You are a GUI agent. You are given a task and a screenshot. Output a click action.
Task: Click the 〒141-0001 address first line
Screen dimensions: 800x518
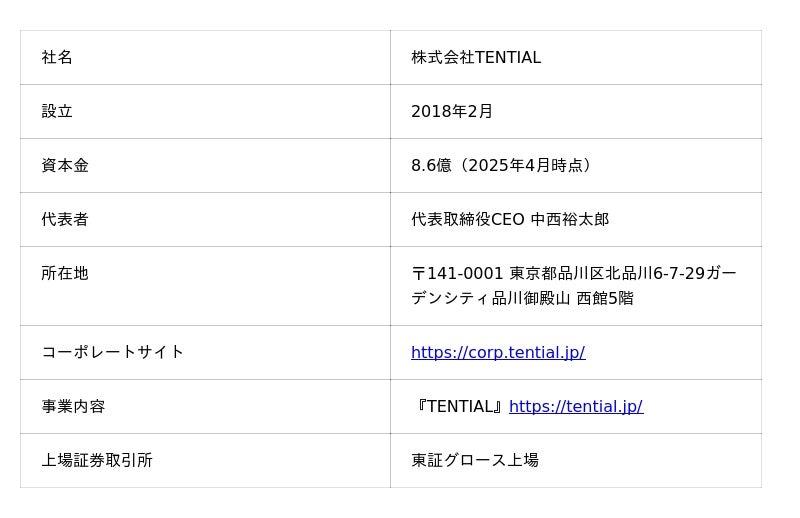point(457,274)
